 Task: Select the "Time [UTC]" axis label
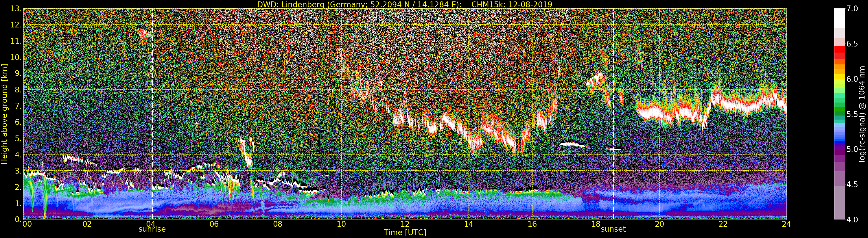click(x=405, y=232)
